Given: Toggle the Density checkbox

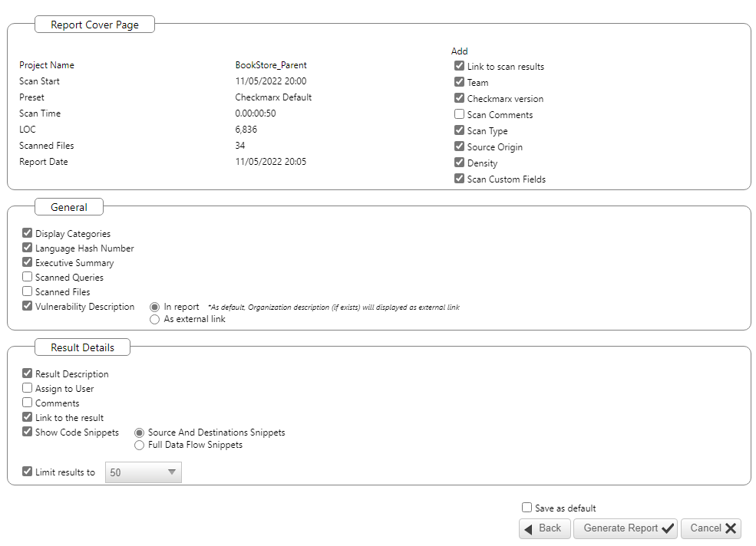Looking at the screenshot, I should 459,163.
